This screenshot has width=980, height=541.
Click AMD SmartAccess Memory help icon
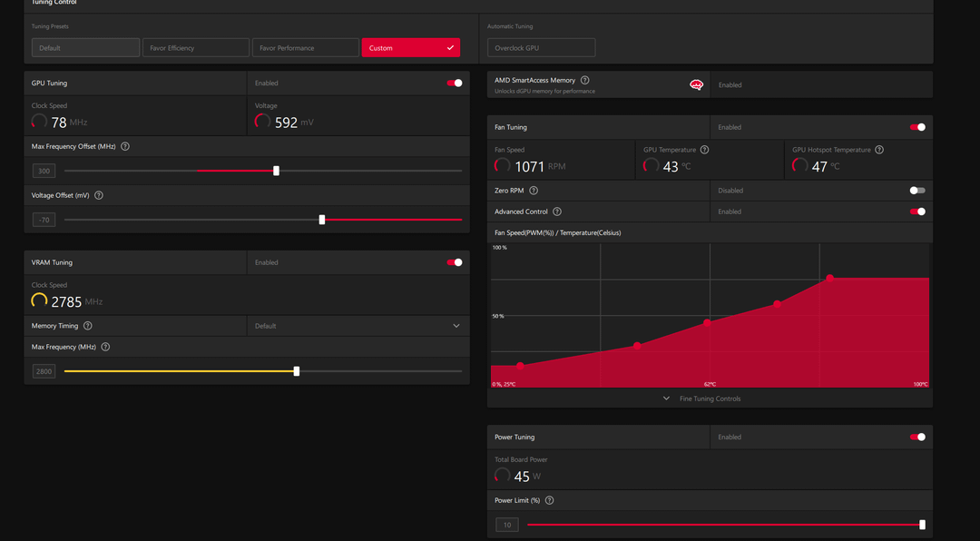584,81
